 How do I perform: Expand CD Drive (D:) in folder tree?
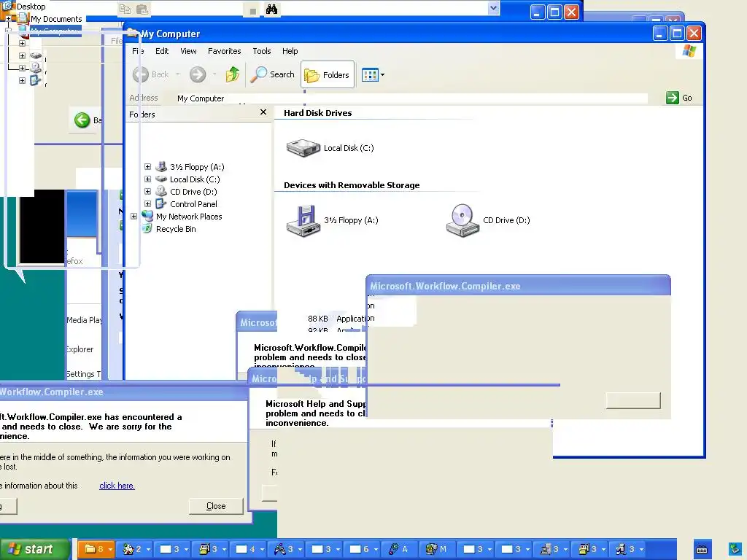pos(147,192)
